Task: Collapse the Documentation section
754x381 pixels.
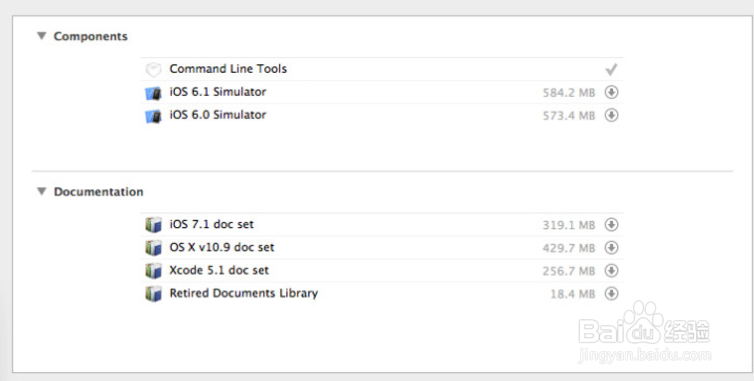Action: (x=42, y=191)
